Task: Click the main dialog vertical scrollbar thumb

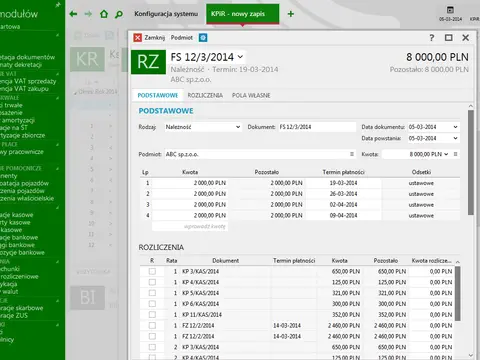Action: click(x=471, y=162)
